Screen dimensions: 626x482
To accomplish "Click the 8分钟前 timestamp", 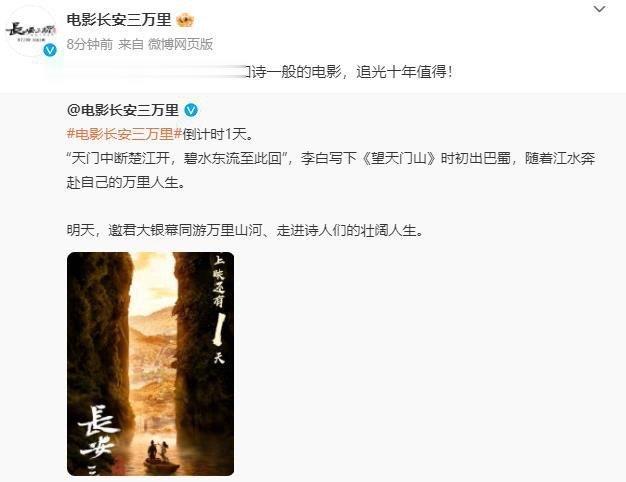I will coord(90,44).
